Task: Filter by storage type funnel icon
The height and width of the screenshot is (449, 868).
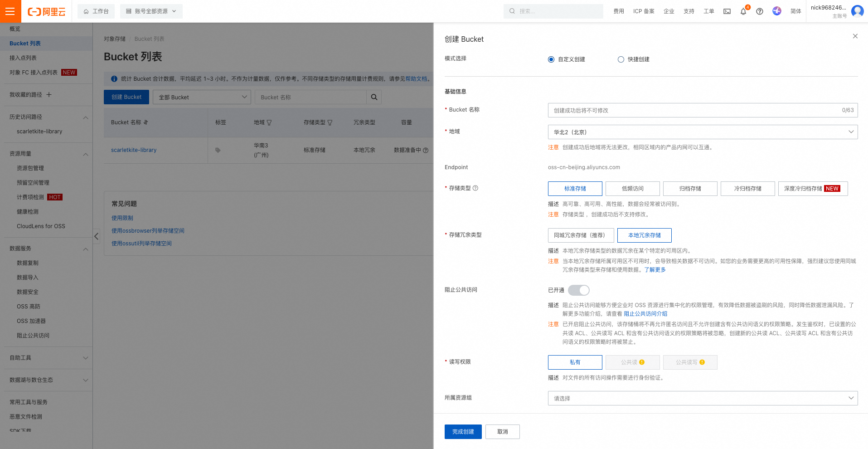Action: tap(330, 122)
